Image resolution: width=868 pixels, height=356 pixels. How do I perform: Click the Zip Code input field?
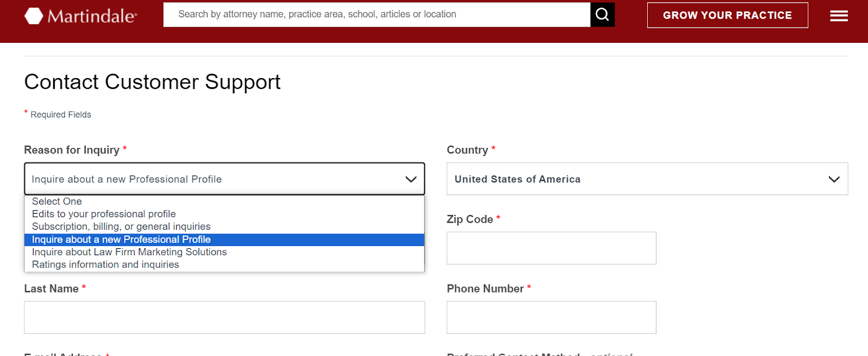551,248
